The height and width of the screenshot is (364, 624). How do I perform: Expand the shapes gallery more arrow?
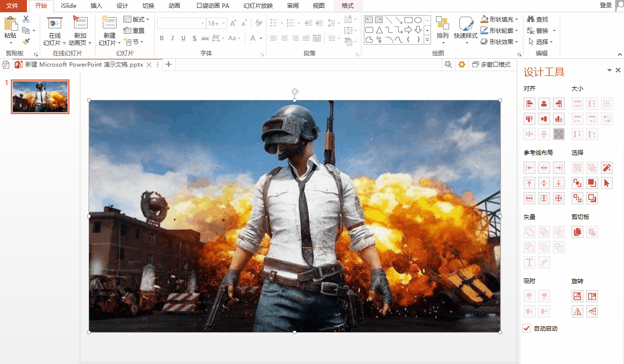427,40
